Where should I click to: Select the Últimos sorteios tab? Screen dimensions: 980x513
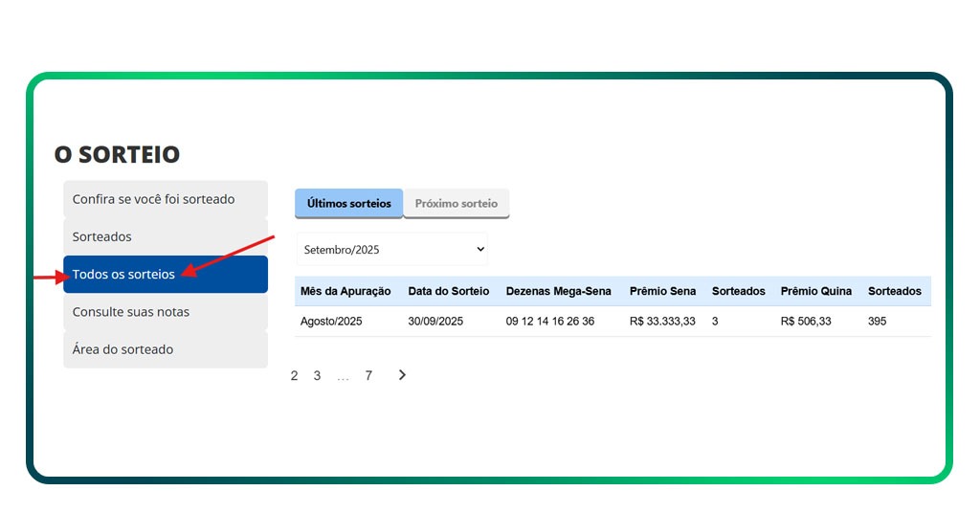(349, 204)
